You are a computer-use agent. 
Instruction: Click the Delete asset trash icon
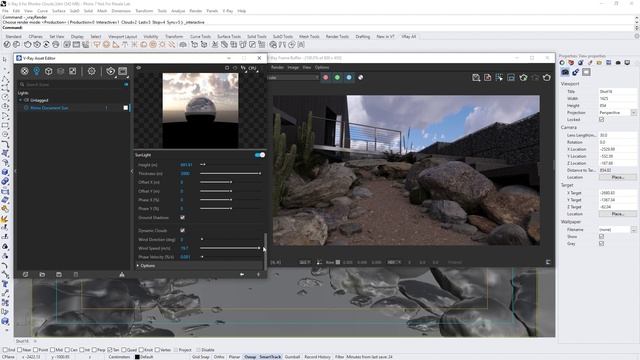click(76, 275)
